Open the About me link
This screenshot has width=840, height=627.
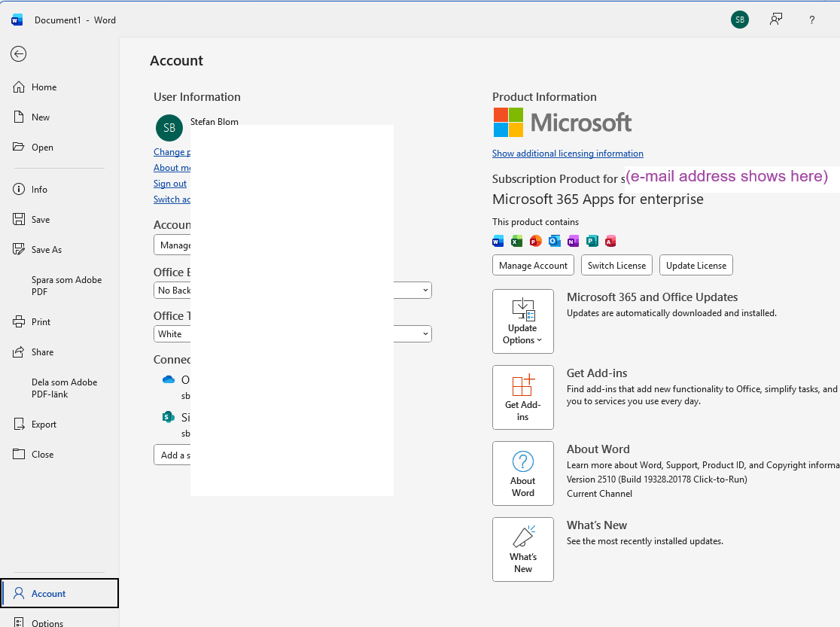172,168
